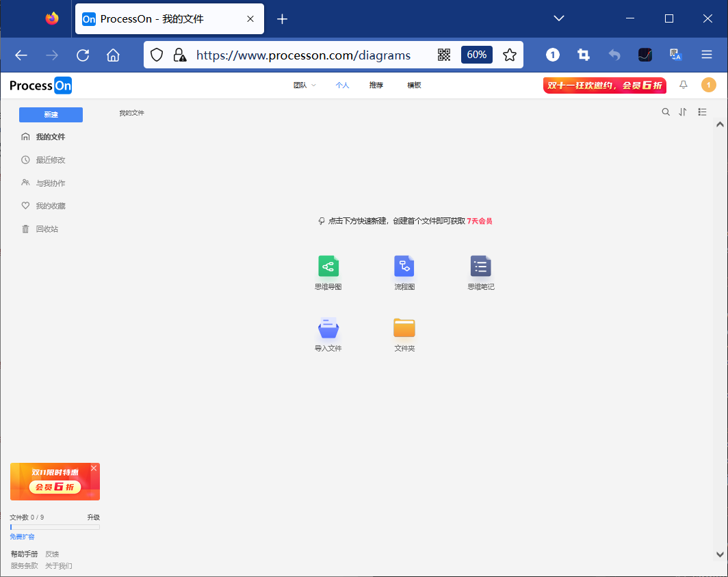The image size is (728, 577).
Task: Open the translate extension icon
Action: (x=675, y=55)
